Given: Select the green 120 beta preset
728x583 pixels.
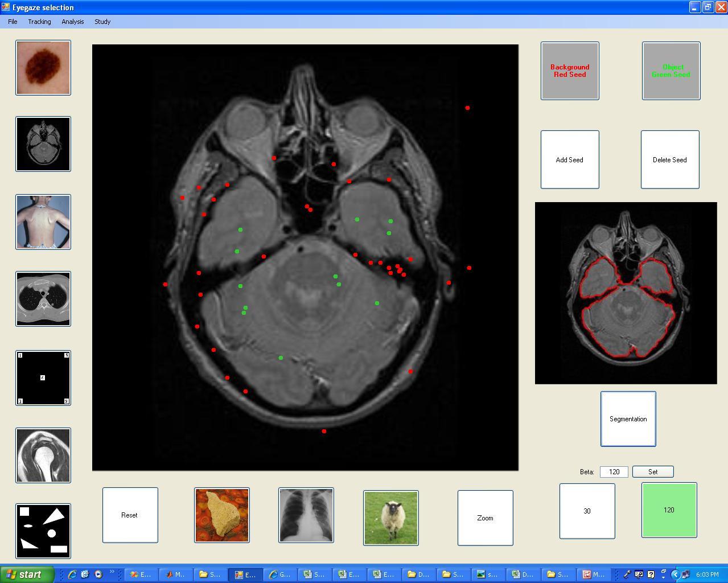Looking at the screenshot, I should click(x=669, y=510).
